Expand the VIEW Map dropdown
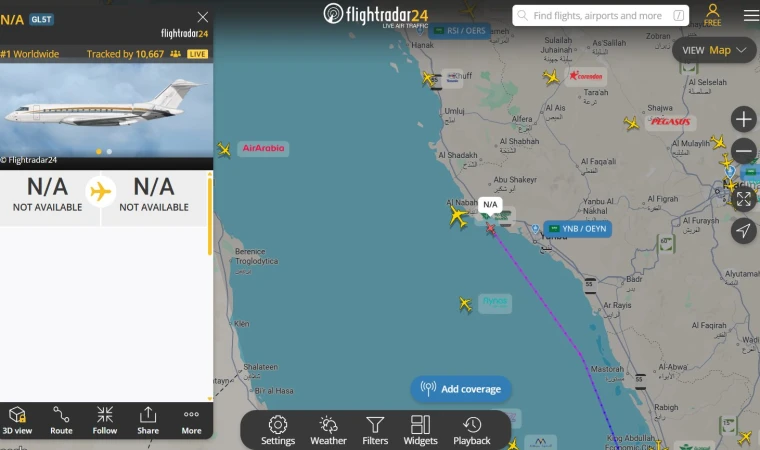Screen dimensions: 760x450 [x=714, y=50]
